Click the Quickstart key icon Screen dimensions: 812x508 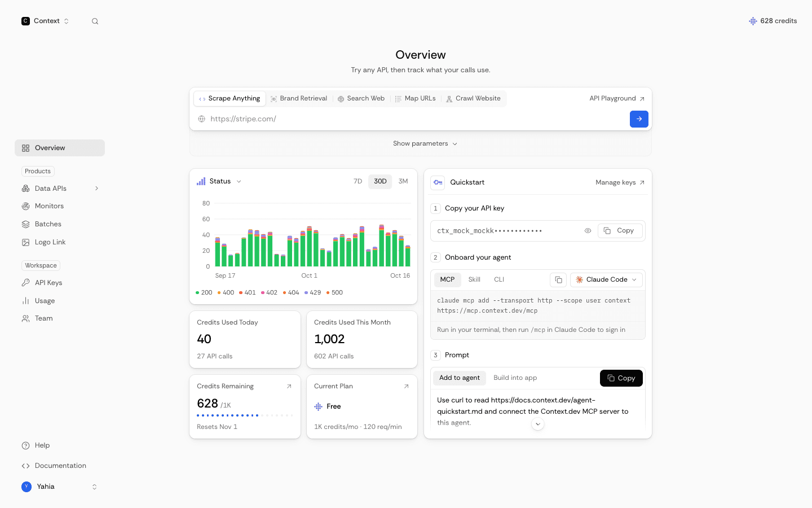coord(438,182)
